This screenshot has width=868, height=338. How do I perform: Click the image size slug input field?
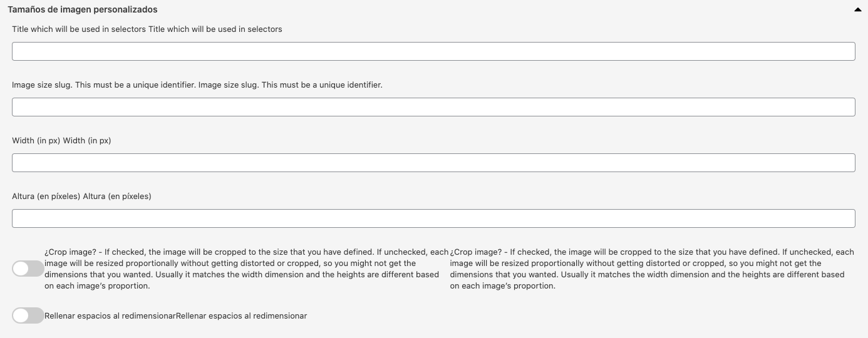pos(433,107)
